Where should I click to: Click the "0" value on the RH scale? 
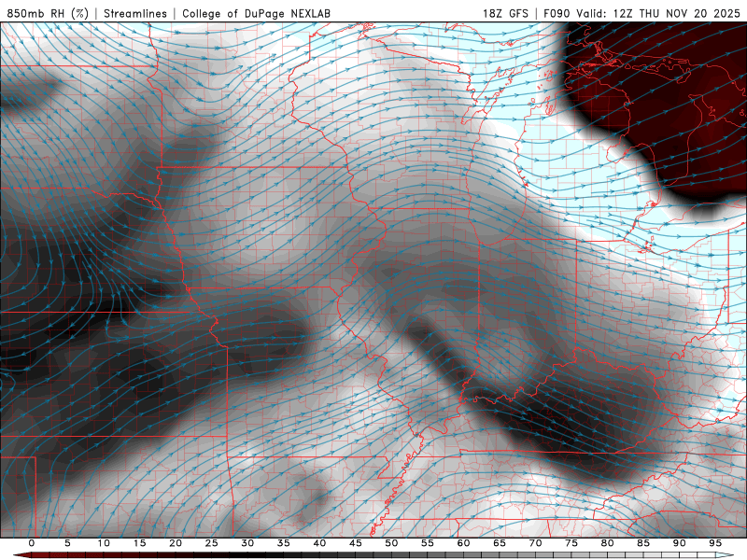click(x=32, y=543)
